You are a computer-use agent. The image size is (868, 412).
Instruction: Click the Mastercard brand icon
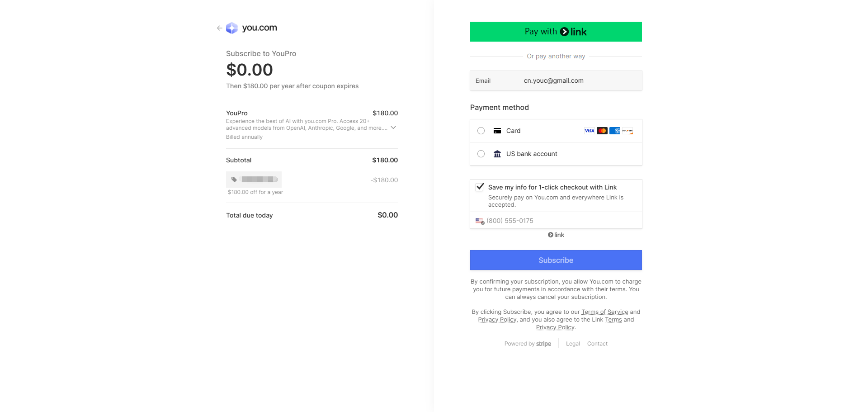point(602,131)
